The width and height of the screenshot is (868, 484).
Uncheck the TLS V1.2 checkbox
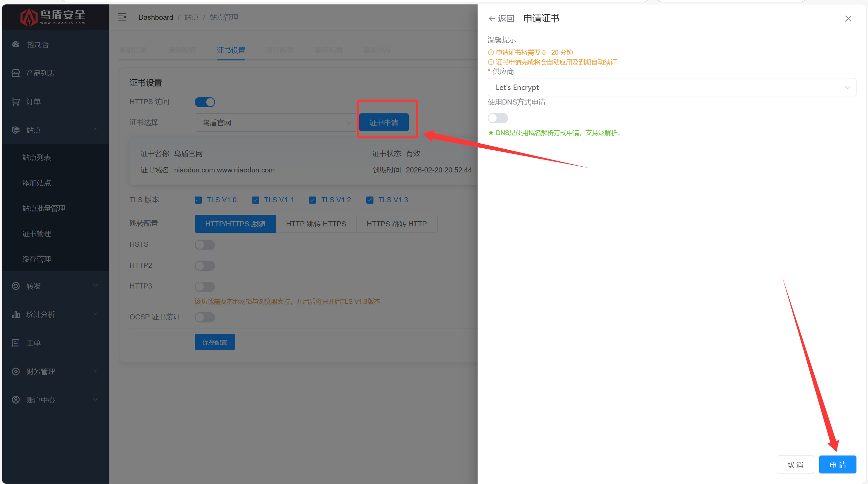tap(312, 200)
